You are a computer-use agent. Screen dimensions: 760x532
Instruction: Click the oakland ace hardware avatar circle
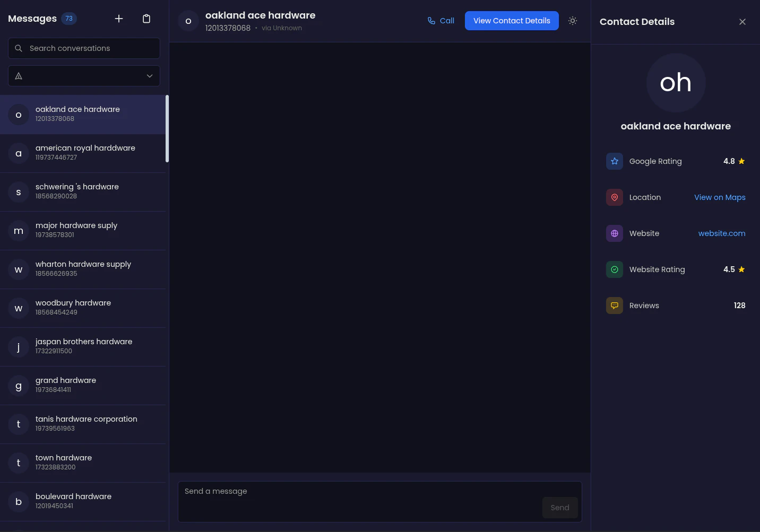pyautogui.click(x=188, y=21)
